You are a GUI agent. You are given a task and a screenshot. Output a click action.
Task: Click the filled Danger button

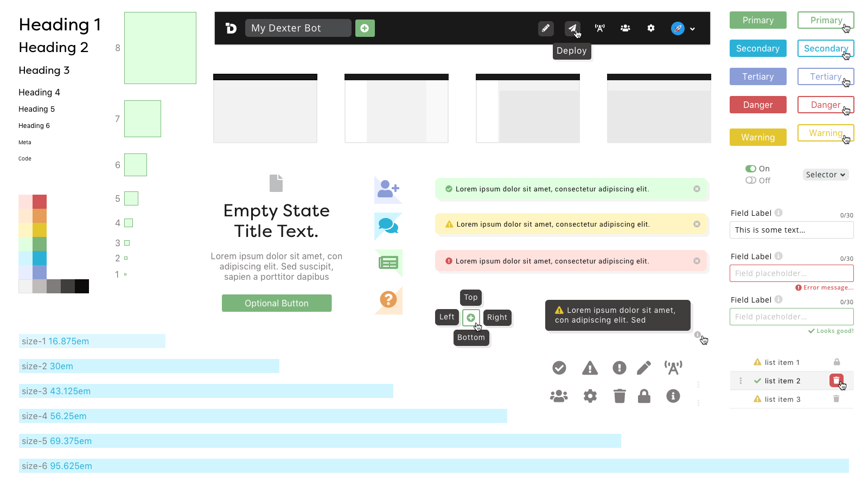coord(758,105)
